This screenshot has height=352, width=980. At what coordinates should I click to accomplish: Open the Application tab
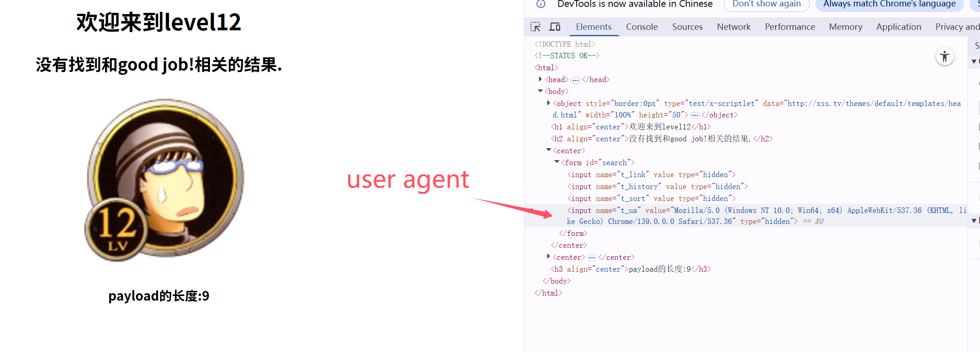point(898,27)
